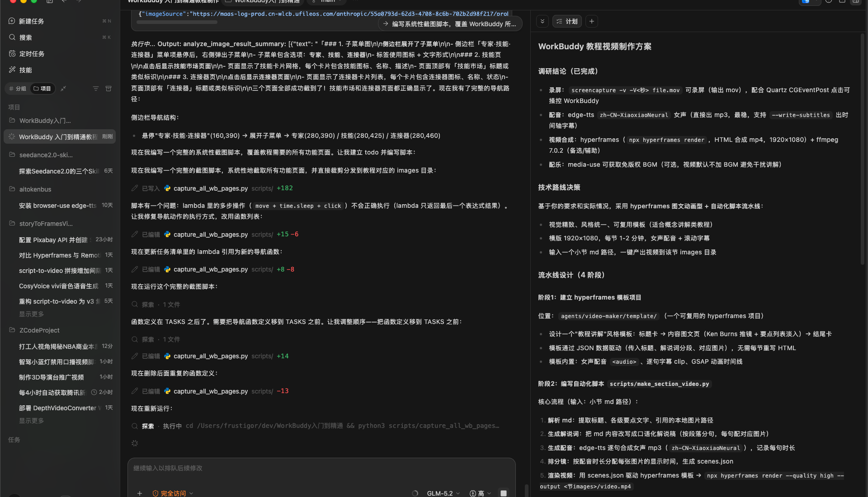The width and height of the screenshot is (868, 497).
Task: Open the main branch dropdown in the title bar
Action: (329, 2)
